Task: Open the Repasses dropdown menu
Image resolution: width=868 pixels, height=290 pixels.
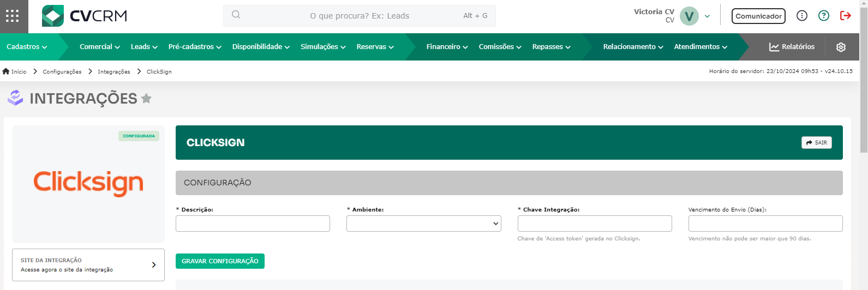Action: (551, 47)
